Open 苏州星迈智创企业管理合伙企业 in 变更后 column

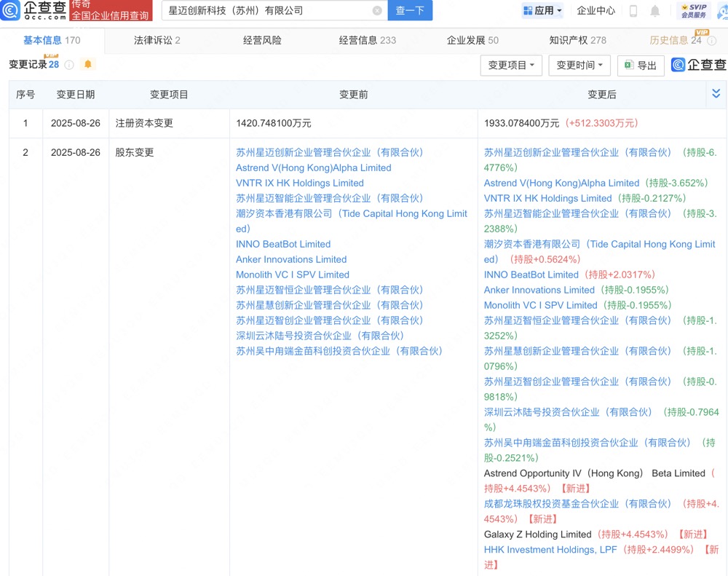[x=577, y=382]
